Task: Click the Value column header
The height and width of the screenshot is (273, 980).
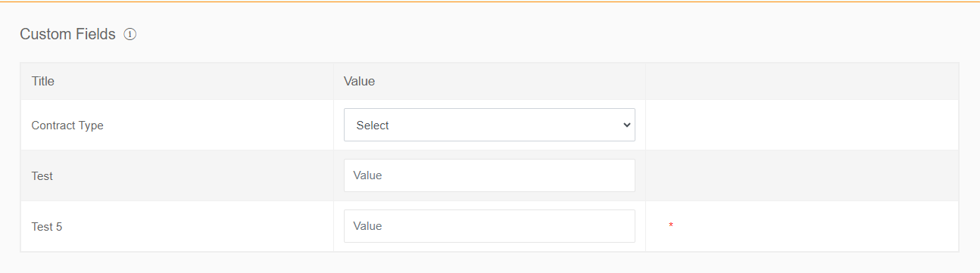Action: [359, 81]
